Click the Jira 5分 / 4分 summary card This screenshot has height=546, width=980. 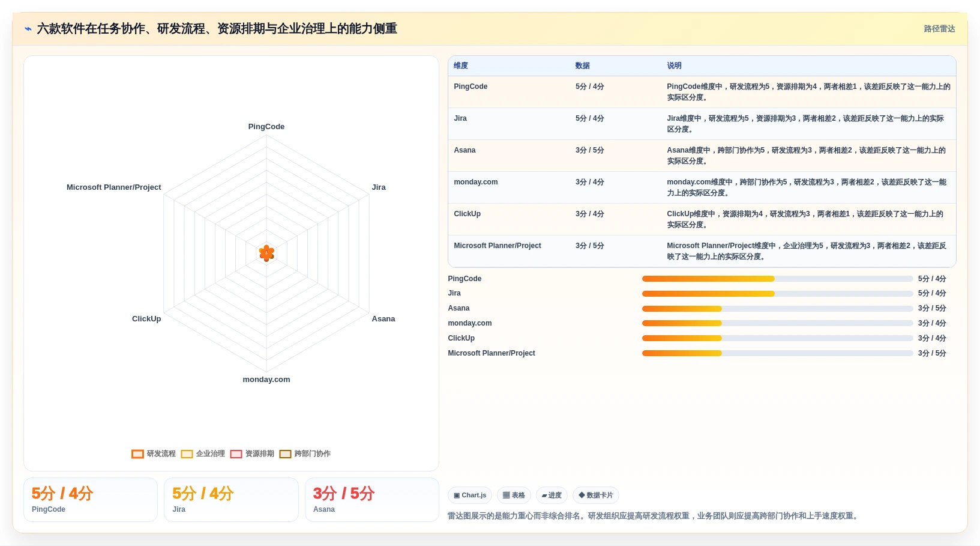coord(231,500)
